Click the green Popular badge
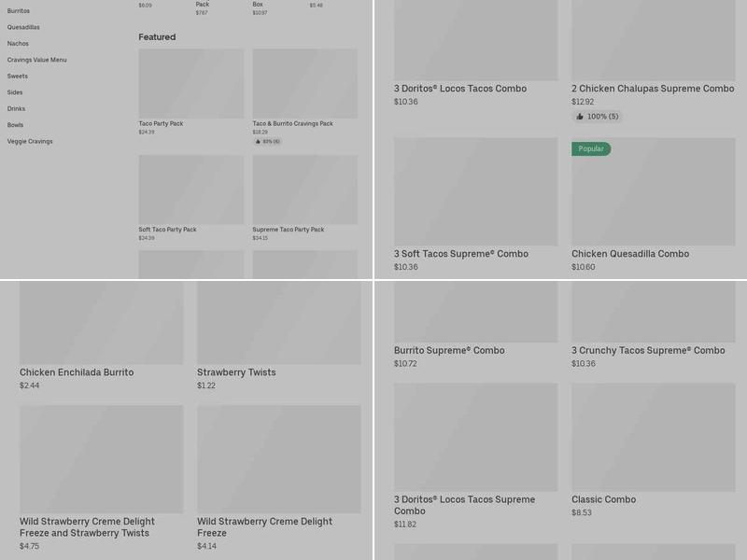This screenshot has height=560, width=747. [591, 149]
